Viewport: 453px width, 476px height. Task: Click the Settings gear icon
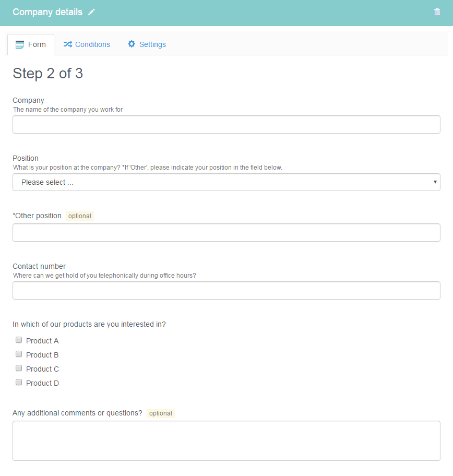click(132, 44)
